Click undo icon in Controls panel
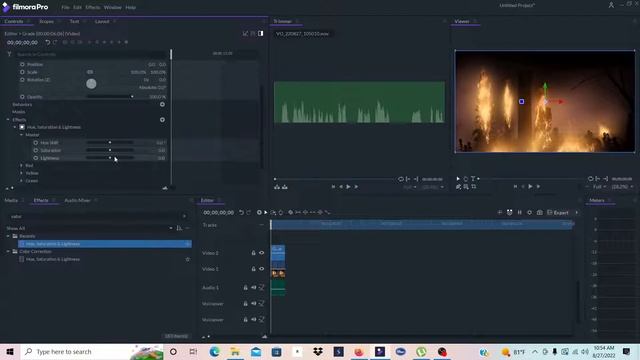The height and width of the screenshot is (360, 640). tap(48, 42)
